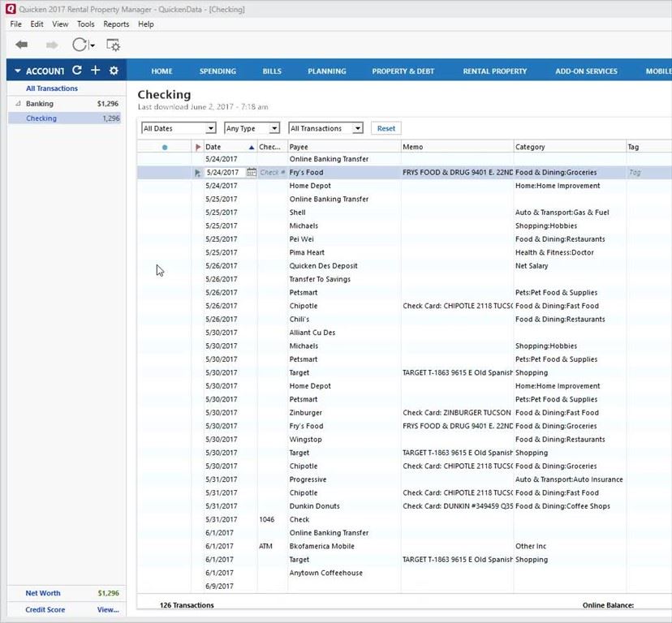Click the flag column header icon
This screenshot has width=672, height=623.
[x=198, y=147]
